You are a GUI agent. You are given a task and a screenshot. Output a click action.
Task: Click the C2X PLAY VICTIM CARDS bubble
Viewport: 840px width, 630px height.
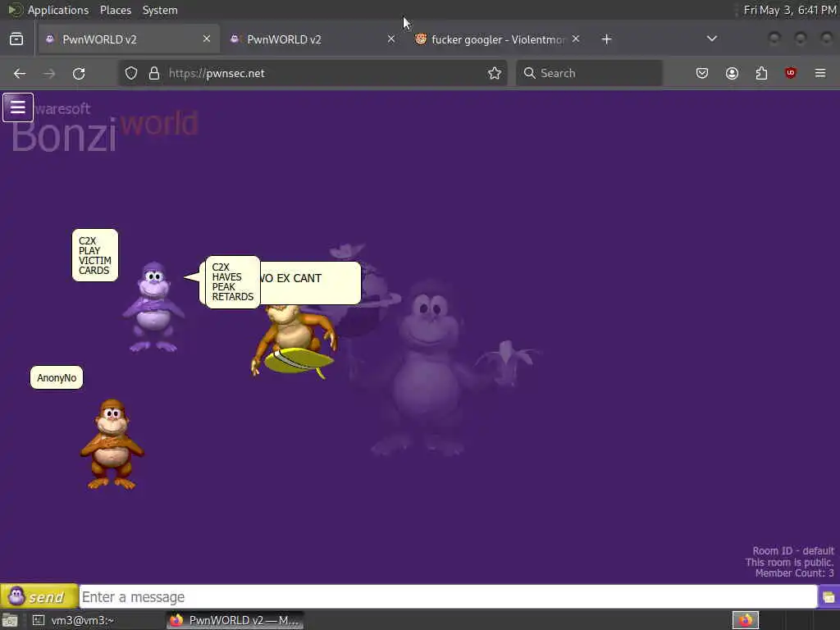[95, 255]
